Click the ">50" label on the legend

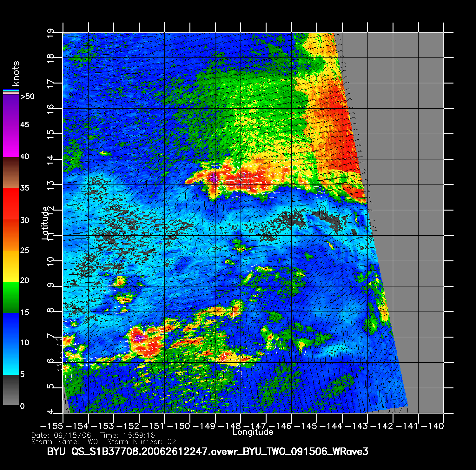tap(27, 97)
